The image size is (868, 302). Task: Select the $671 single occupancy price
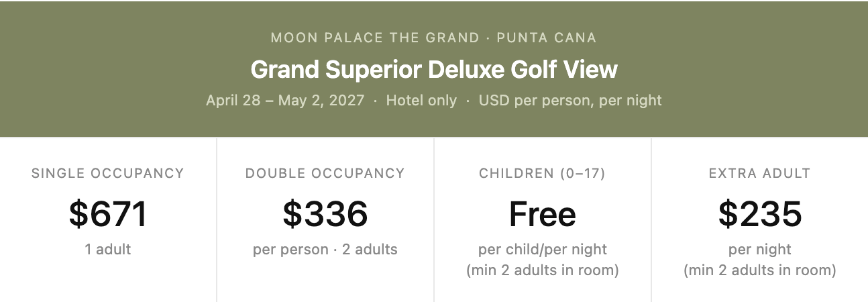pyautogui.click(x=108, y=214)
